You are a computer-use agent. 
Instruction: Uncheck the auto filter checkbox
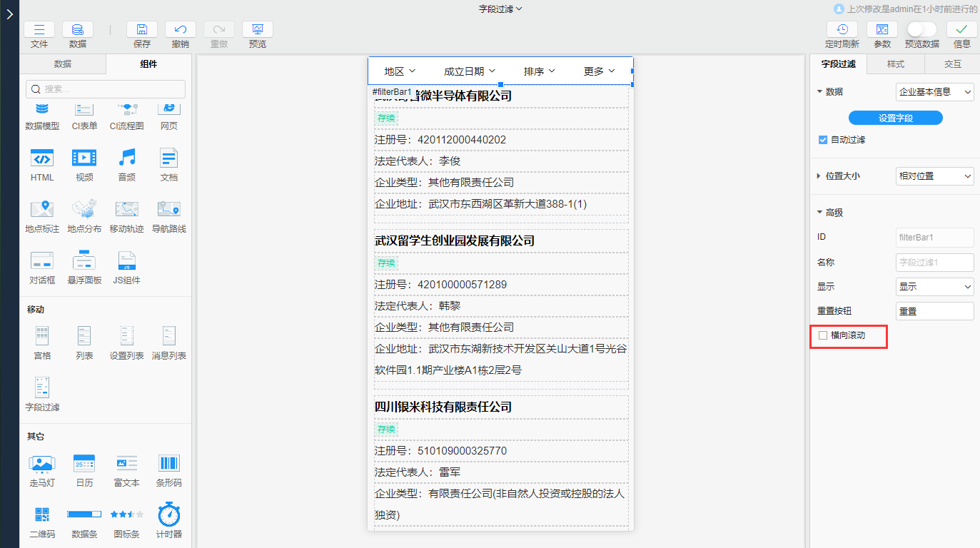point(823,140)
